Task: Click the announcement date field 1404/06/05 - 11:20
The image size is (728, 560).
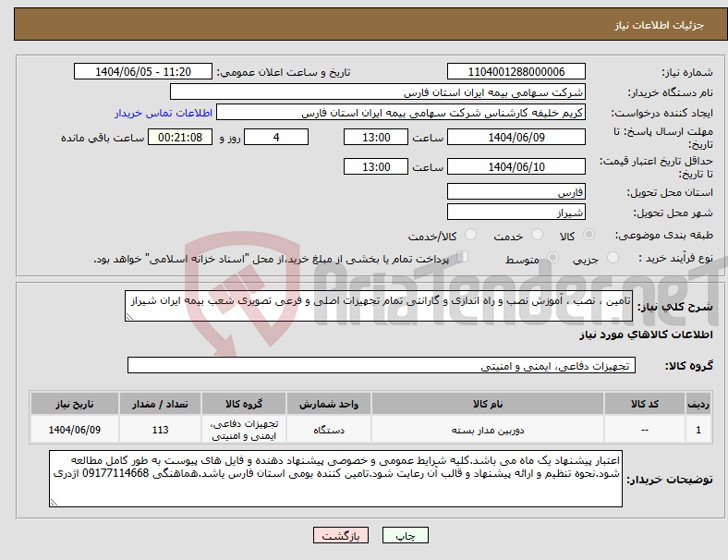Action: [143, 72]
